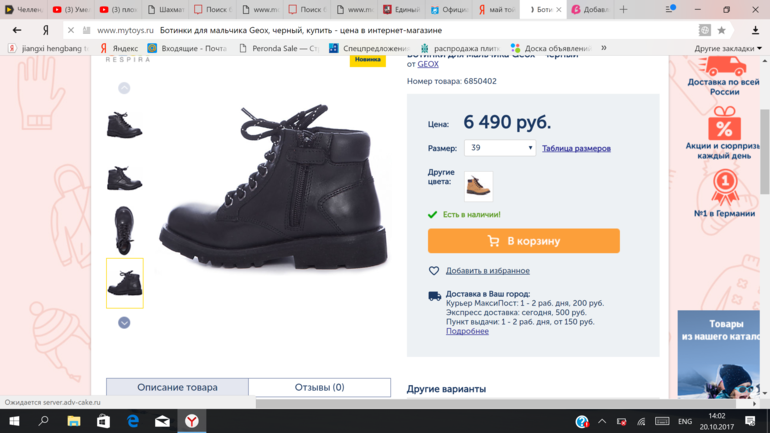Open File Explorer from the taskbar
Viewport: 770px width, 433px height.
74,421
